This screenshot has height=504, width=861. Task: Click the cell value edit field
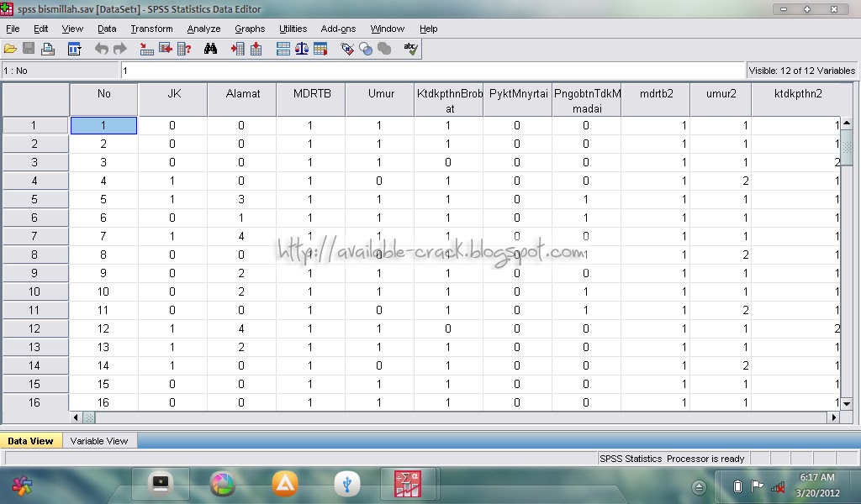pos(432,71)
